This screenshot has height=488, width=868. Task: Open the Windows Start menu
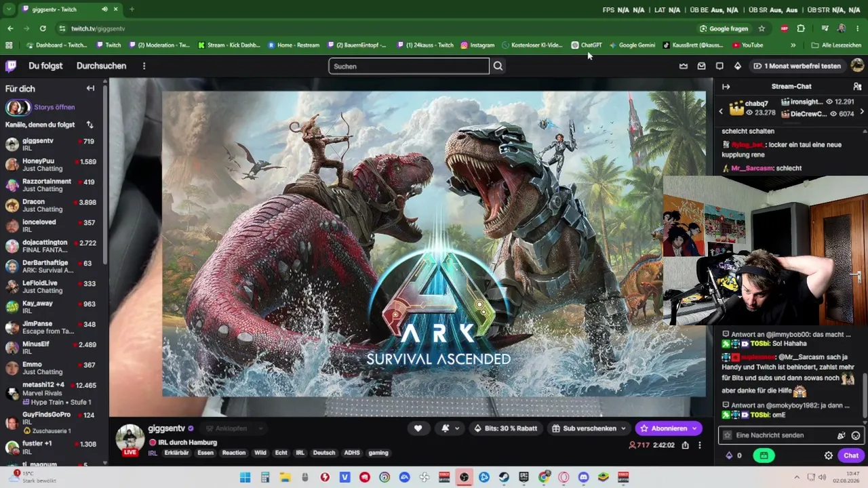(245, 477)
